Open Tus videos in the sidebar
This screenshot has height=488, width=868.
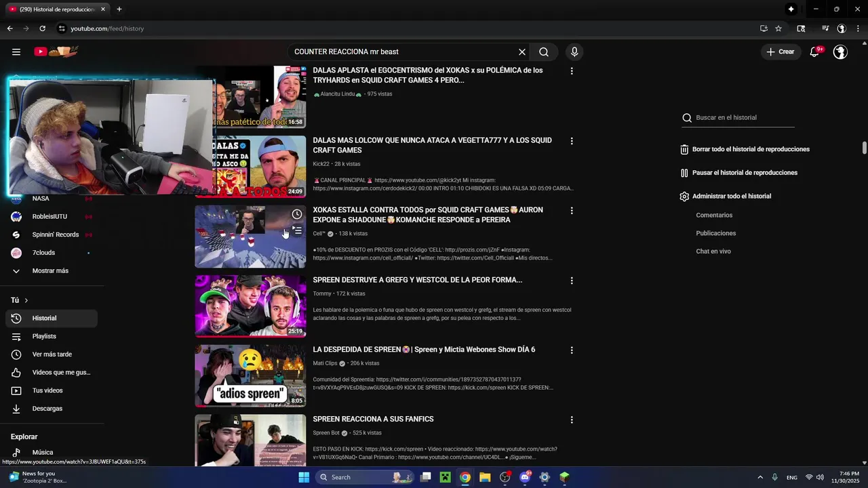(52, 390)
